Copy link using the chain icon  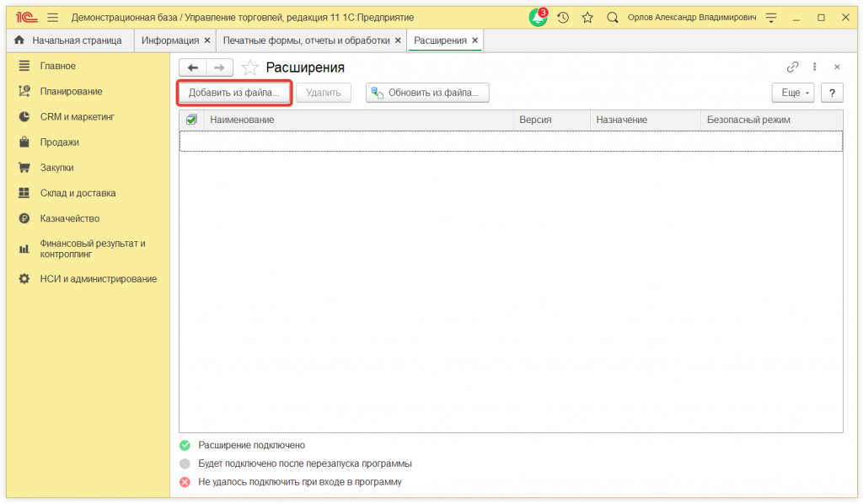pos(792,67)
